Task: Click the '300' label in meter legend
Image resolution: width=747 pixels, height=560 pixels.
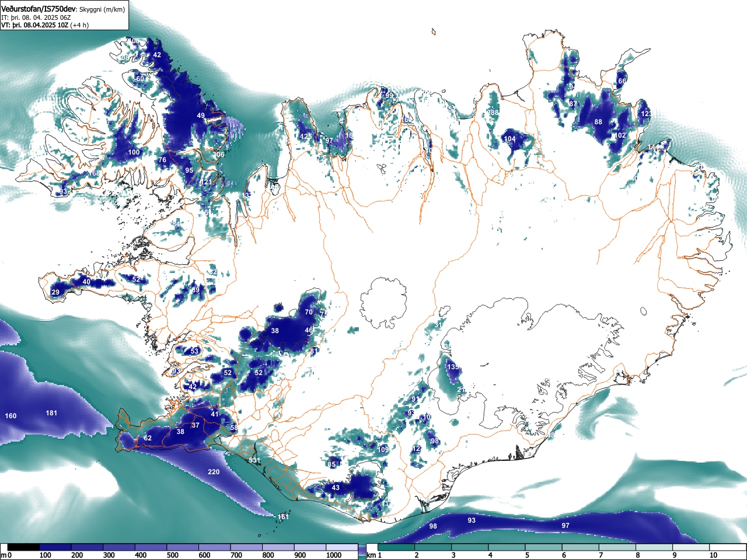Action: (x=109, y=555)
